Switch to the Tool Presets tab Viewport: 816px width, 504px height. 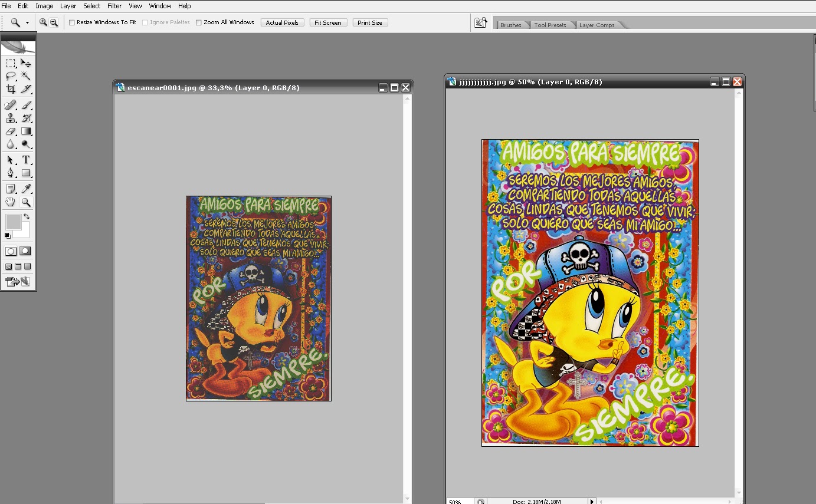pos(550,25)
